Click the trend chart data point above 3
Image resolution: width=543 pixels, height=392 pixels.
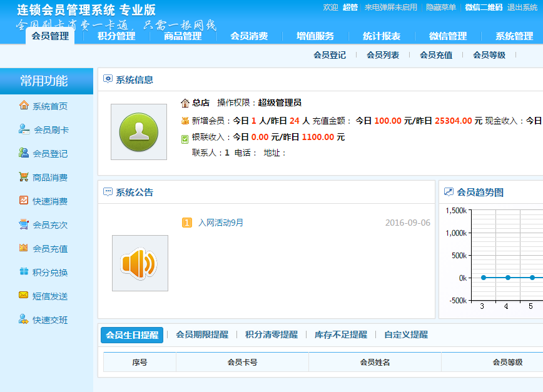click(x=484, y=278)
